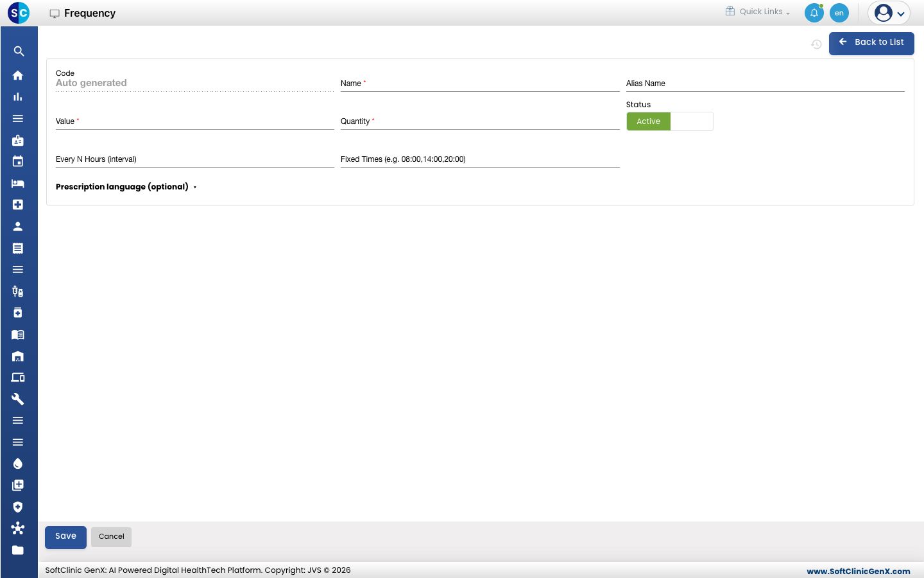Switch language using the en button
This screenshot has width=924, height=578.
(x=839, y=13)
